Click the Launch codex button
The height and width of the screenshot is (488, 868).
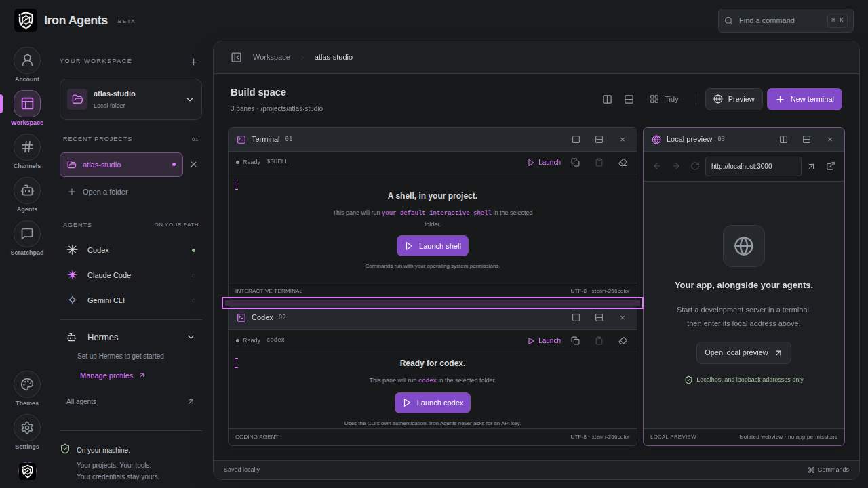pyautogui.click(x=433, y=403)
